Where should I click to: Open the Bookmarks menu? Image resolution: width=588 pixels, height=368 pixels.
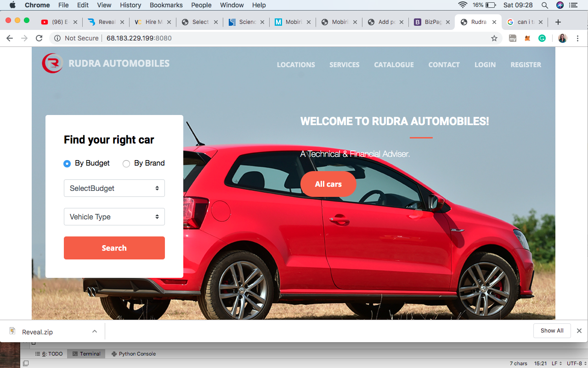pyautogui.click(x=166, y=5)
